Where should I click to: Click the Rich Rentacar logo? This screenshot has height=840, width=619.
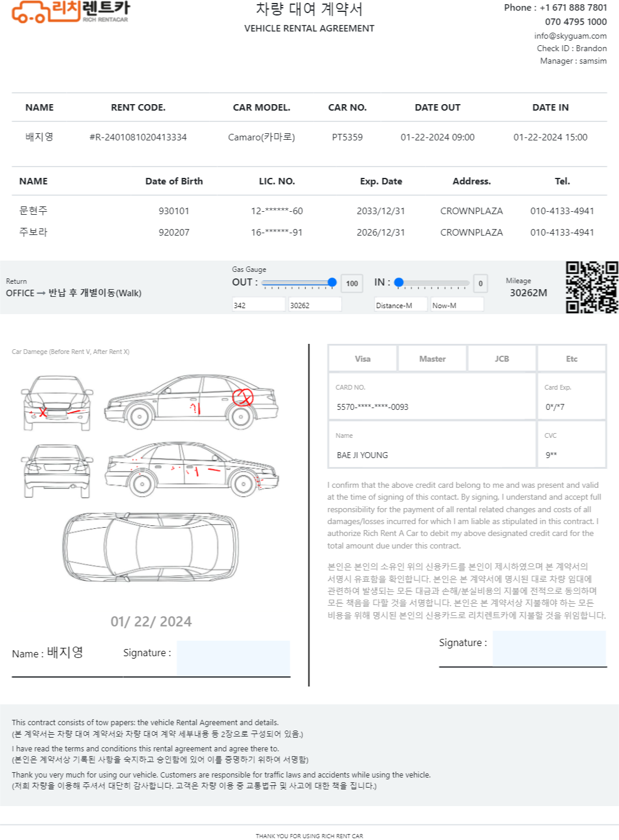coord(71,12)
